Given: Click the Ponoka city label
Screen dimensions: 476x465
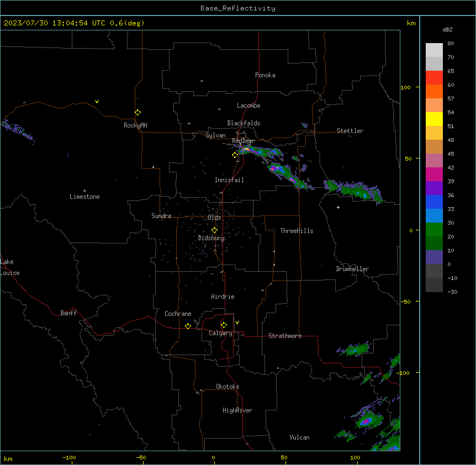Looking at the screenshot, I should (x=265, y=75).
